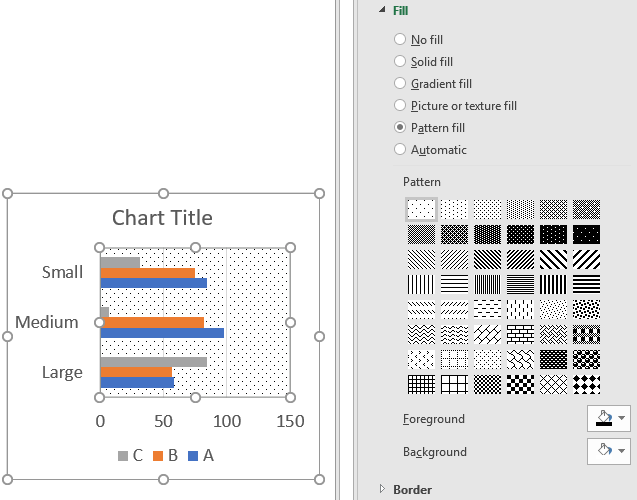Viewport: 637px width, 500px height.
Task: Pick the large checker board pattern
Action: 520,384
